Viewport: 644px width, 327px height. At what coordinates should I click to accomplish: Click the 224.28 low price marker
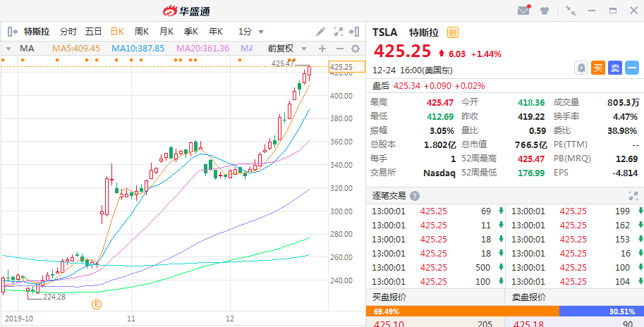pyautogui.click(x=54, y=297)
